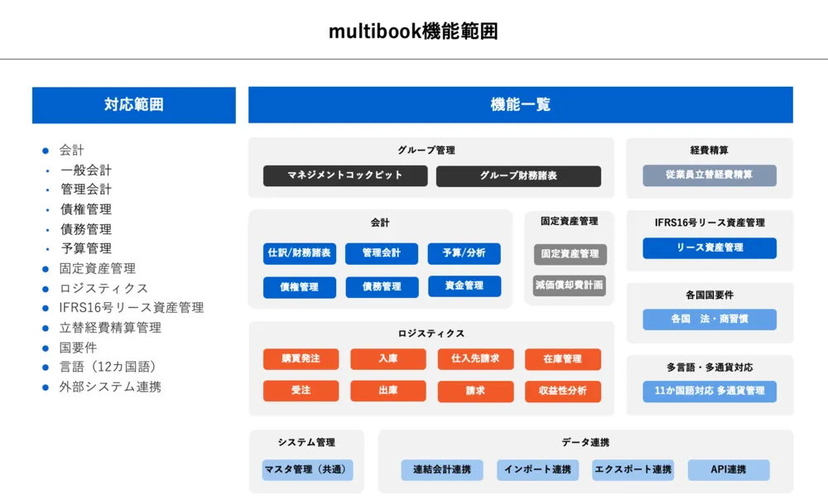Click the 収益性分析 box

(562, 391)
